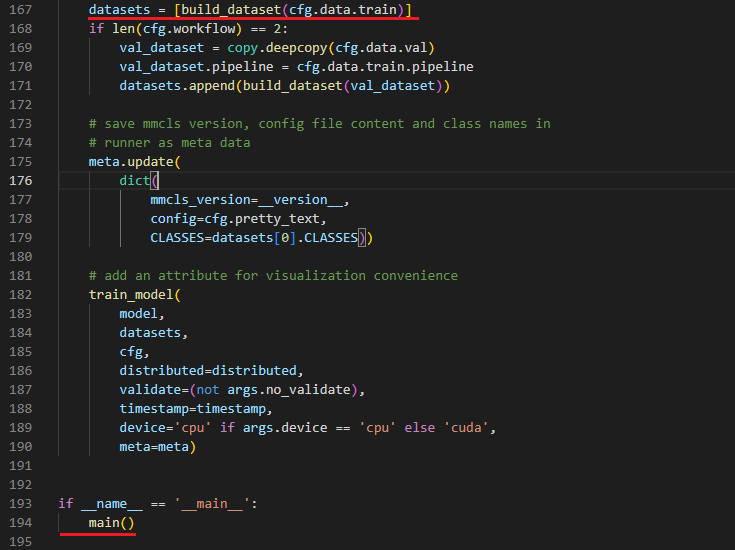Click the 'model,' argument on line 183
This screenshot has height=550, width=735.
(142, 314)
